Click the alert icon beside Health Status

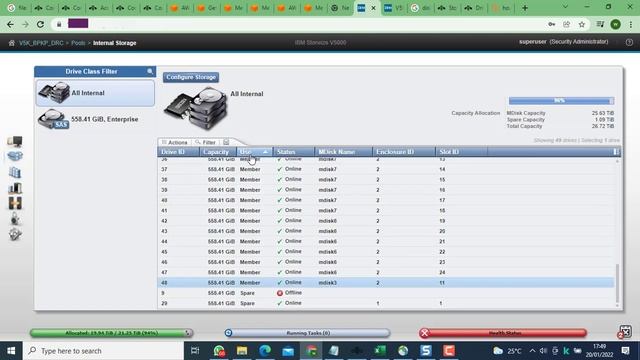(625, 331)
